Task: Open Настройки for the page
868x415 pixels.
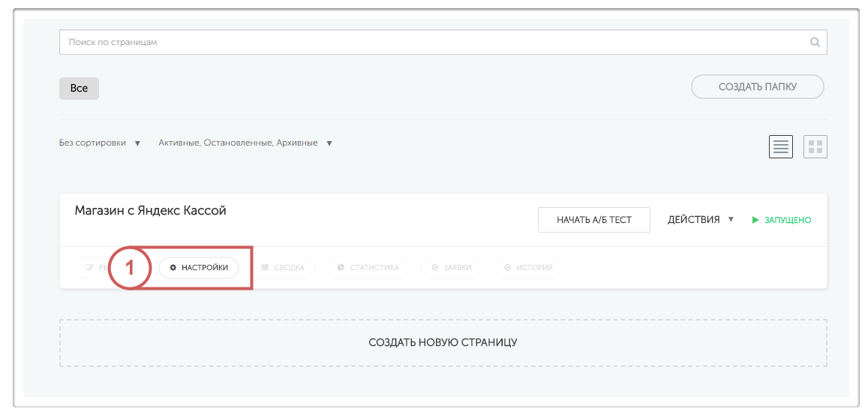Action: coord(199,268)
